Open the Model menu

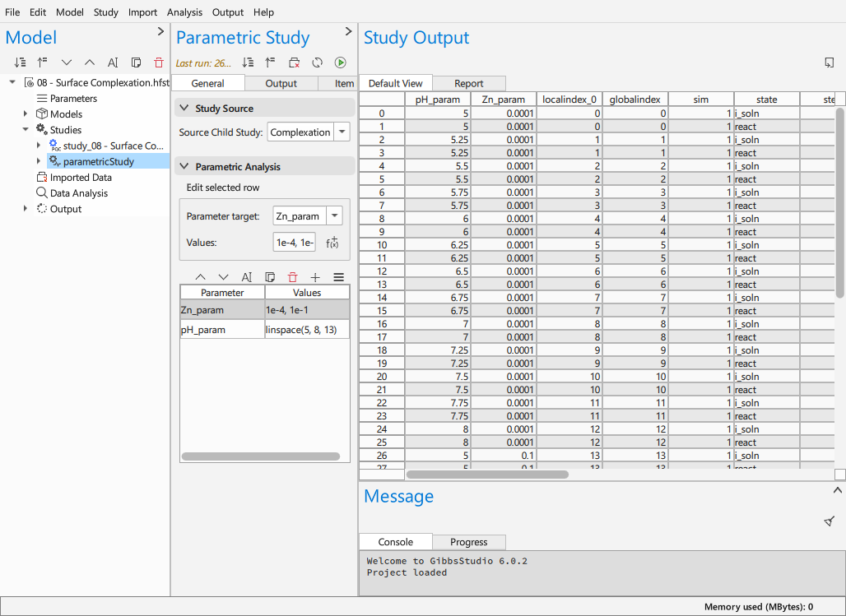(x=70, y=12)
